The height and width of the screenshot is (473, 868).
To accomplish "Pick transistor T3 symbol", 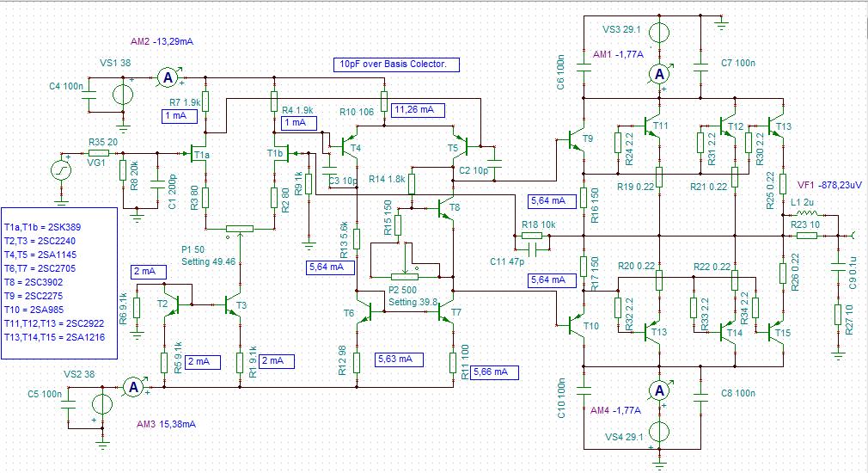I will (x=234, y=304).
